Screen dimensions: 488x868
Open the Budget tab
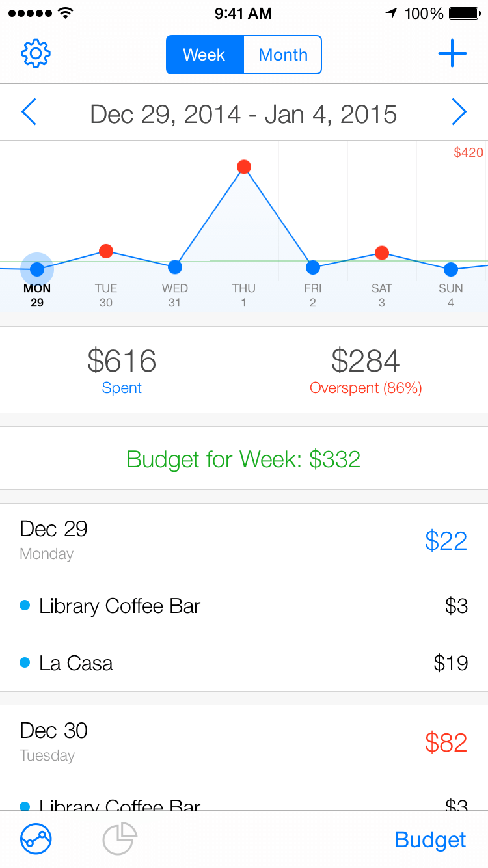click(430, 839)
